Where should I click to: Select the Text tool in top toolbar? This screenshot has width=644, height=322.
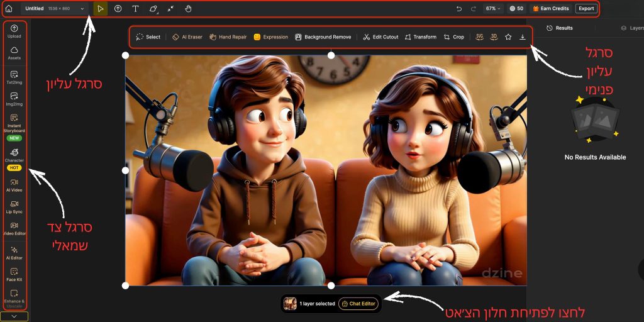point(135,9)
